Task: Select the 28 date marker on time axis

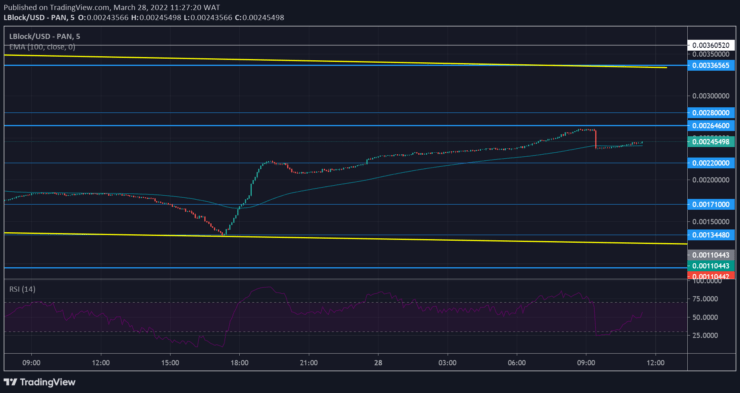Action: pyautogui.click(x=378, y=363)
